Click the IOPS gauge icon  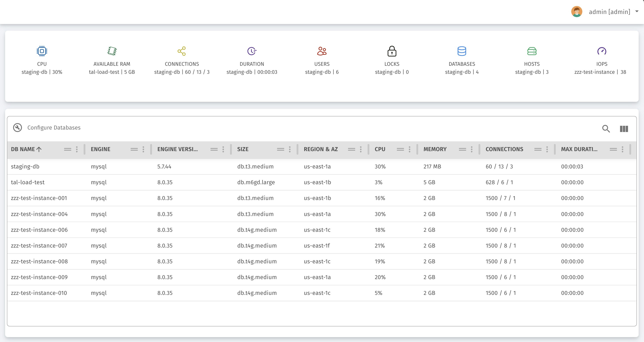602,51
